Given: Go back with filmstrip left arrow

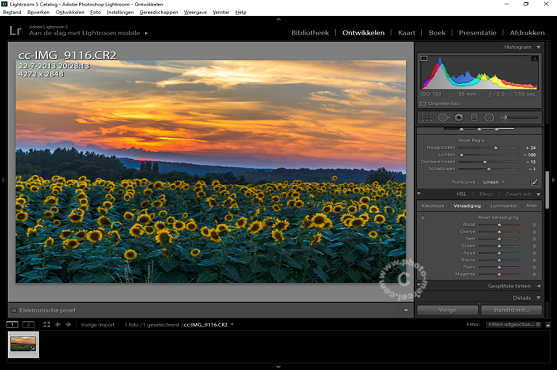Looking at the screenshot, I should click(x=58, y=325).
